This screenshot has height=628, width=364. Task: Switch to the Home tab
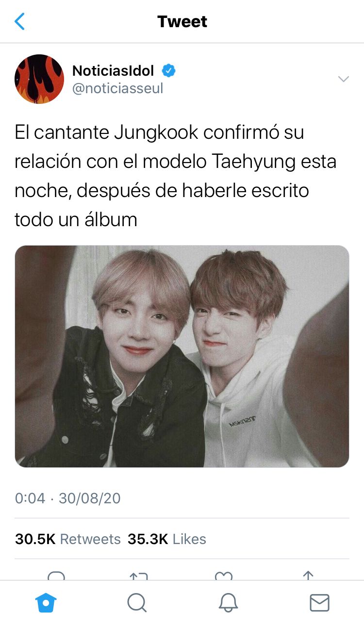tap(46, 603)
